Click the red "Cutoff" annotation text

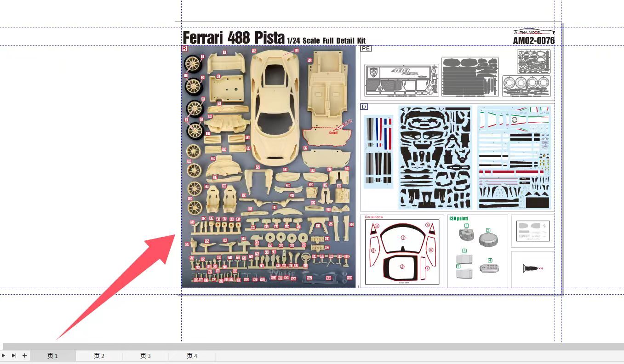pos(333,132)
